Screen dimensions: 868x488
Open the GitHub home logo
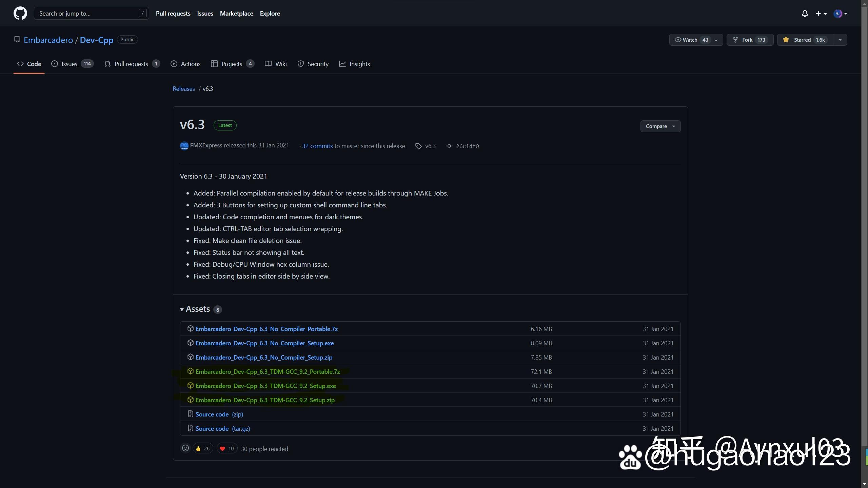tap(20, 14)
